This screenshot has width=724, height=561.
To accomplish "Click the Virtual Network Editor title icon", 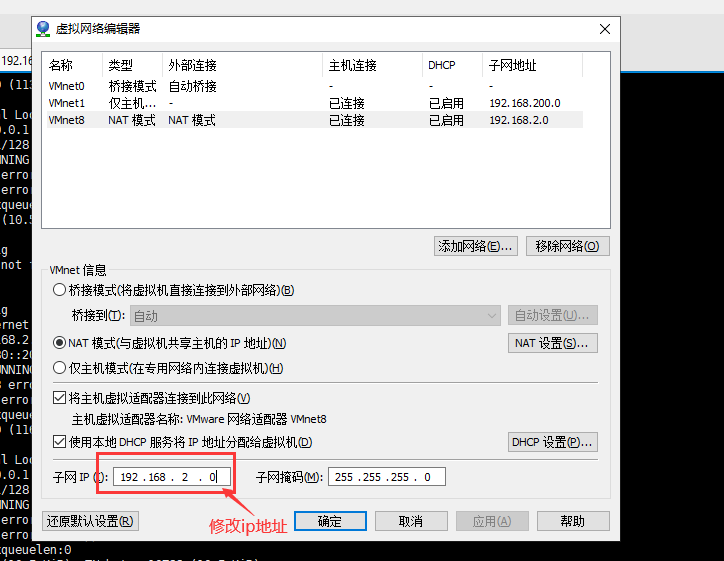I will pyautogui.click(x=43, y=29).
